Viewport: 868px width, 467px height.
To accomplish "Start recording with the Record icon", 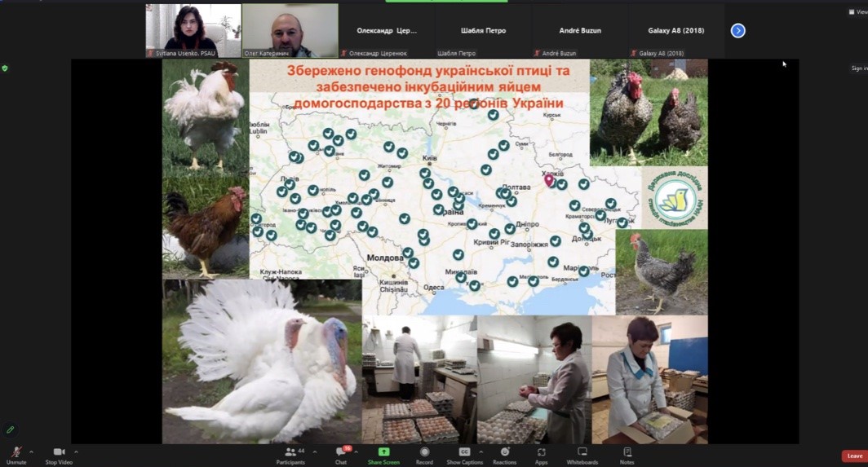I will (424, 452).
